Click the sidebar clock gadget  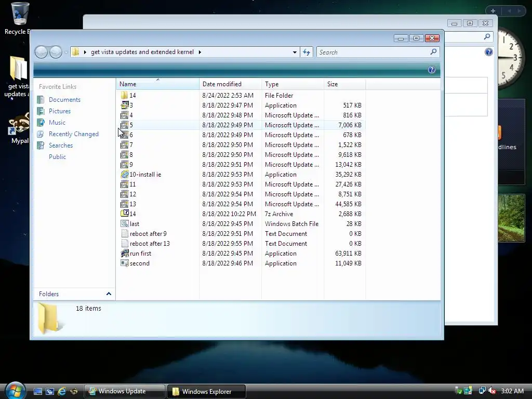[x=512, y=58]
